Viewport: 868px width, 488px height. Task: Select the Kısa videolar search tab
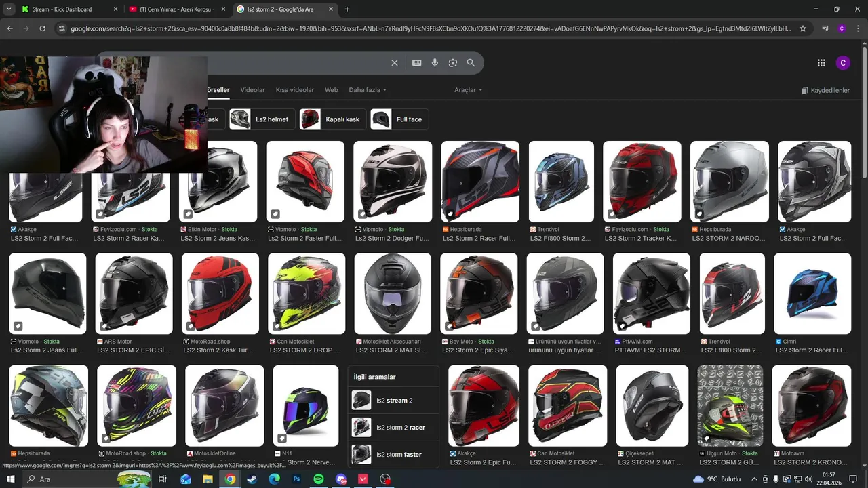tap(295, 90)
